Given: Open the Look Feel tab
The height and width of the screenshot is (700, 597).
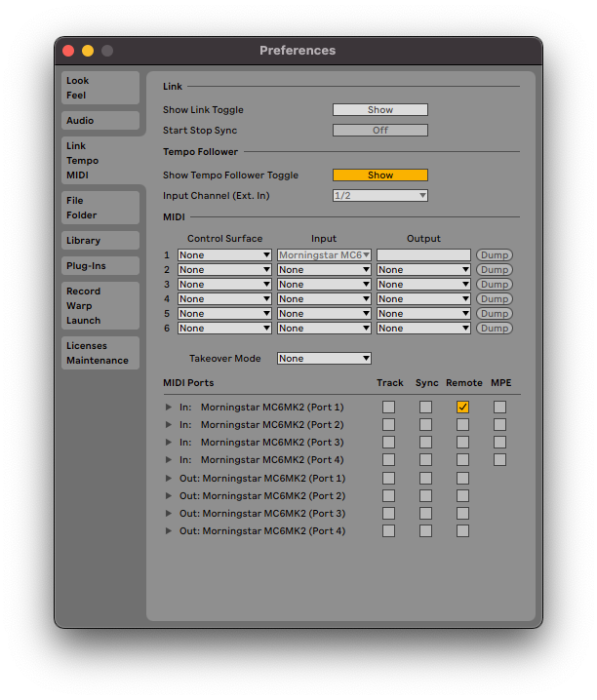Looking at the screenshot, I should (100, 88).
